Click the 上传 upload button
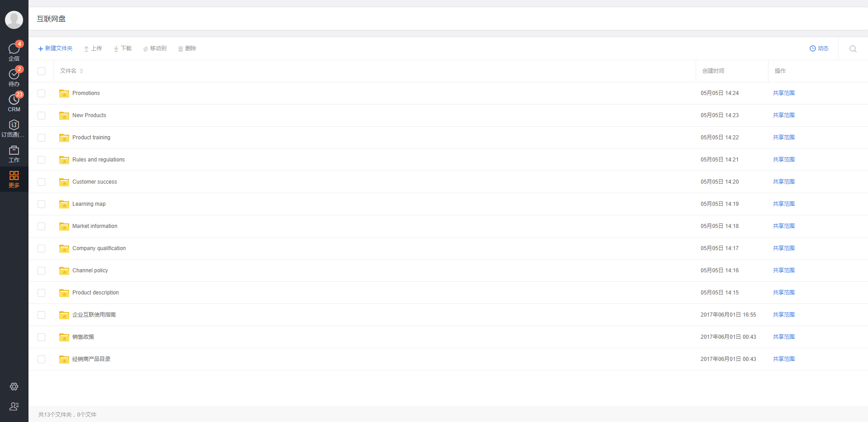 point(93,48)
